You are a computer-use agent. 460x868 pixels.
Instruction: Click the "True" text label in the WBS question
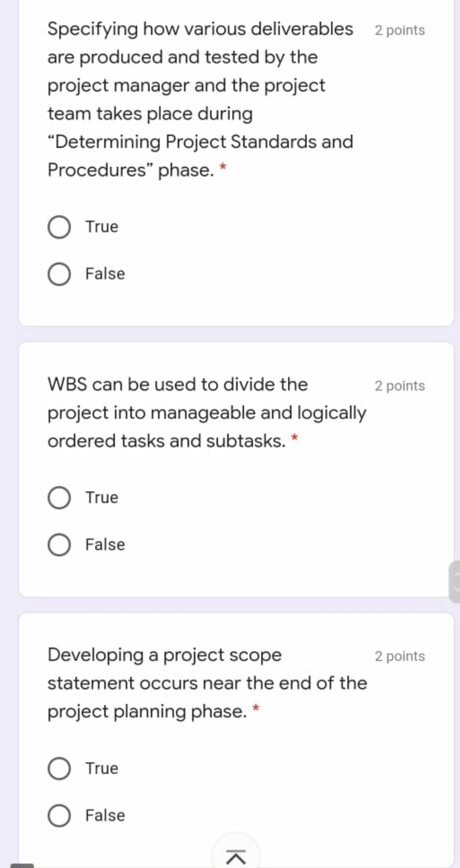(x=101, y=497)
